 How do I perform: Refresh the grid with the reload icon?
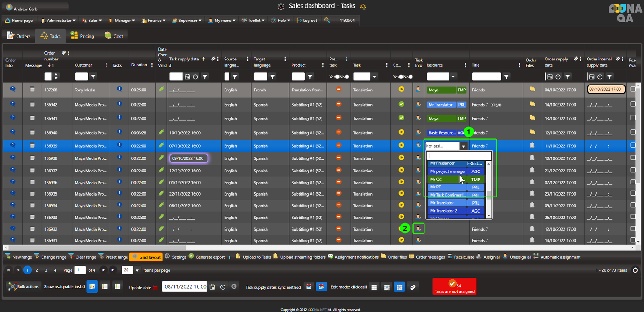click(x=635, y=270)
